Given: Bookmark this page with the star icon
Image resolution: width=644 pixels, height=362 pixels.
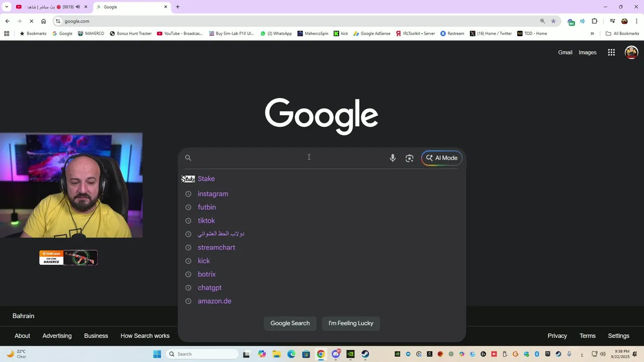Looking at the screenshot, I should tap(553, 21).
